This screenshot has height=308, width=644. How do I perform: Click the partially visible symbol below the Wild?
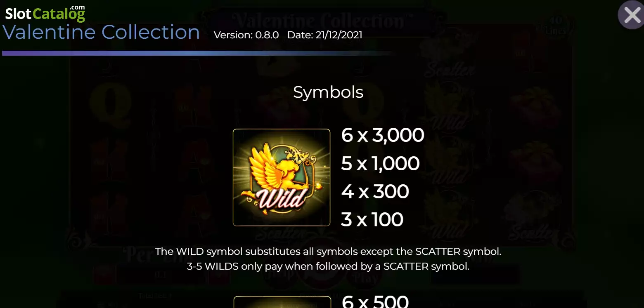[282, 302]
